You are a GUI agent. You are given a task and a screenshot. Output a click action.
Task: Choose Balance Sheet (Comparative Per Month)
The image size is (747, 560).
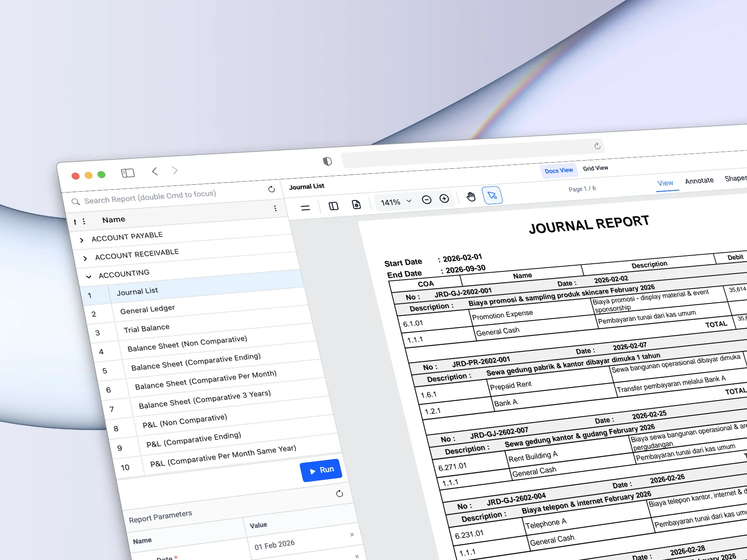coord(205,380)
